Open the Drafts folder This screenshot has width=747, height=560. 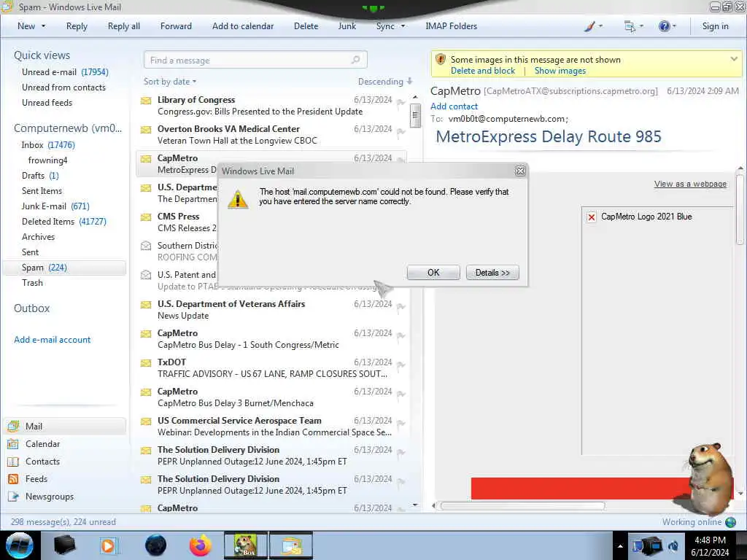point(40,175)
